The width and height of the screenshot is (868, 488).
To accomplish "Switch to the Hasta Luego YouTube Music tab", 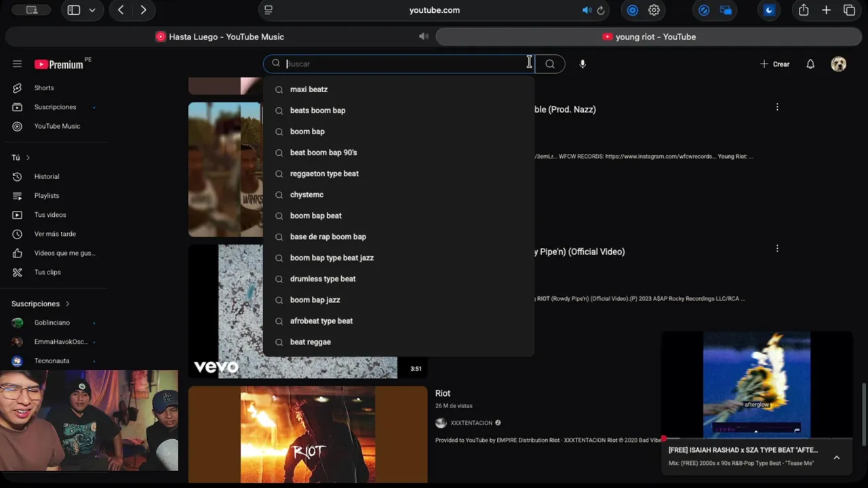I will click(x=220, y=37).
